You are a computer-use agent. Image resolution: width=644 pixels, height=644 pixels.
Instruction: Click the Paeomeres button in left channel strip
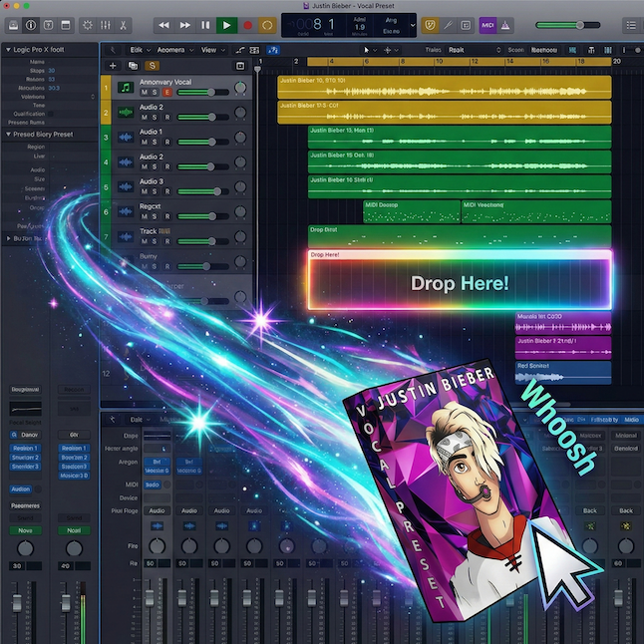pyautogui.click(x=25, y=506)
